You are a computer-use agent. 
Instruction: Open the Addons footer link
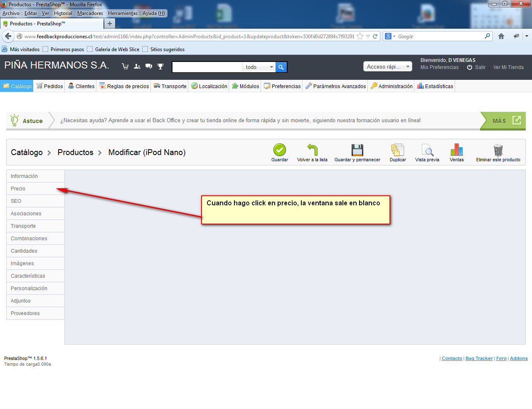[519, 358]
